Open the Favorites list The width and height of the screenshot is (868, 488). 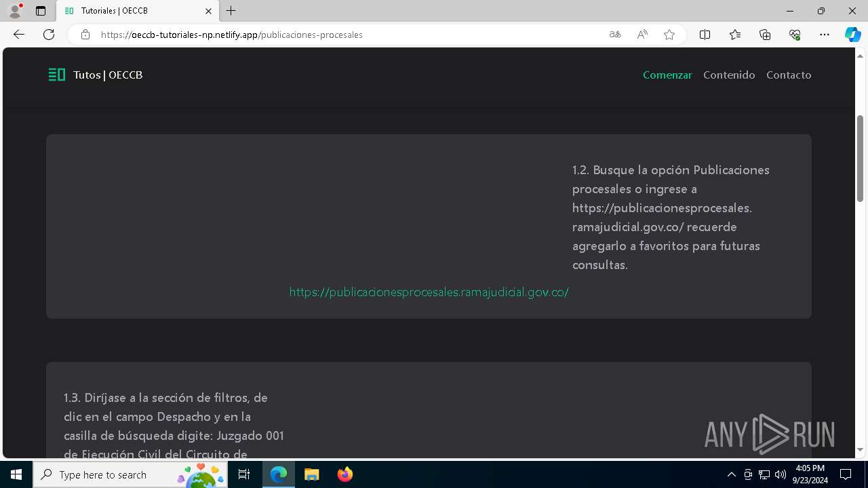(735, 35)
